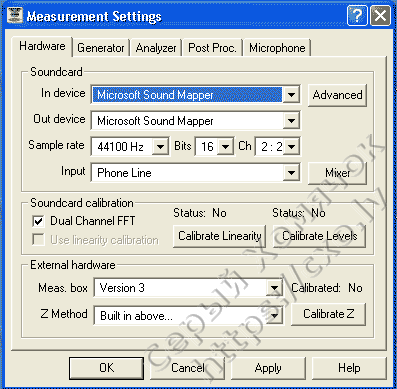Viewport: 397px width, 389px height.
Task: Close the Measurement Settings dialog
Action: coord(380,15)
